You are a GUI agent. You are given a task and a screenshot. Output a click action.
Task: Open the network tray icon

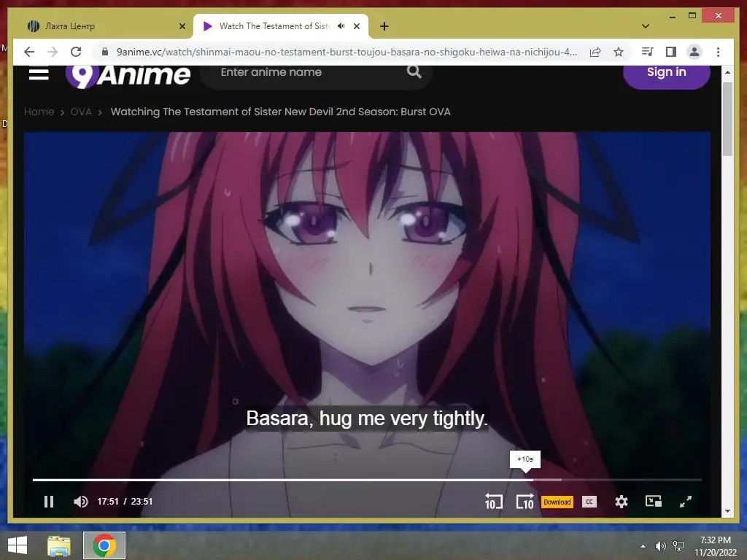coord(678,546)
